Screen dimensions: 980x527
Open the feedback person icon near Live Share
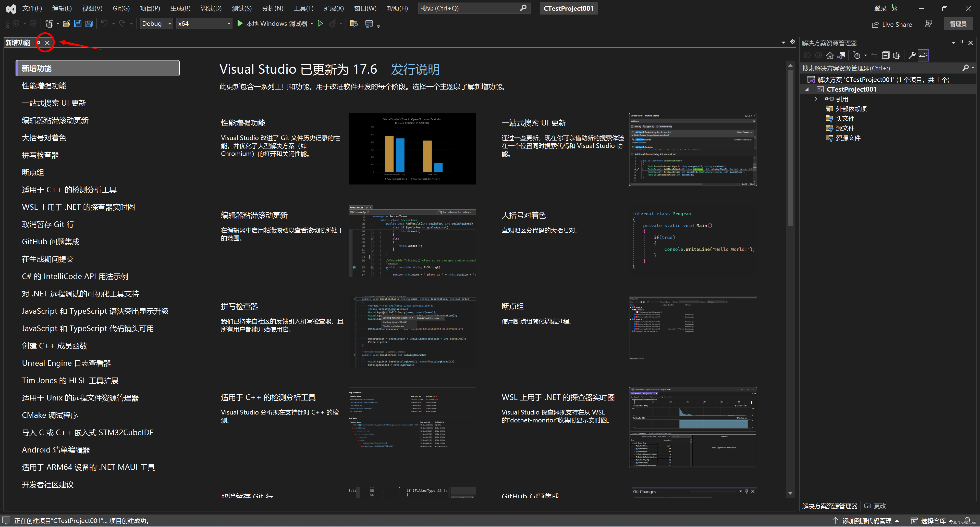tap(928, 24)
